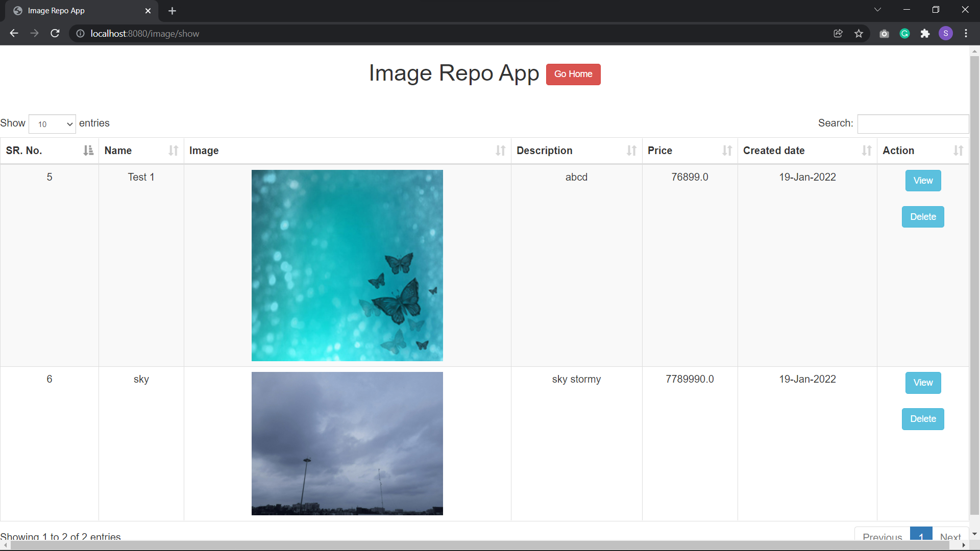Delete the Test 1 image entry

[923, 217]
